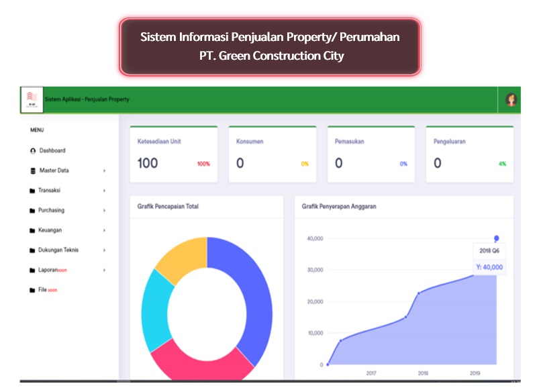The width and height of the screenshot is (537, 392).
Task: Click the MENU heading in the sidebar
Action: [x=37, y=130]
